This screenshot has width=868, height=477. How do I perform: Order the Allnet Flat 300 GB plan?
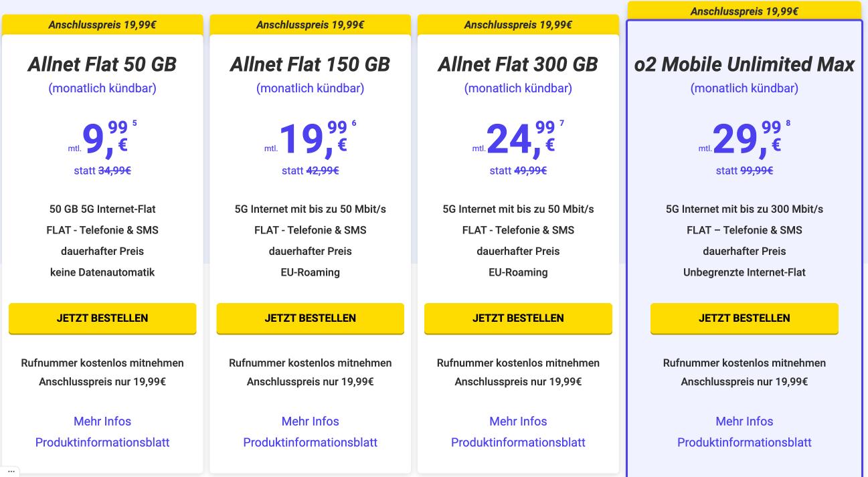[518, 318]
